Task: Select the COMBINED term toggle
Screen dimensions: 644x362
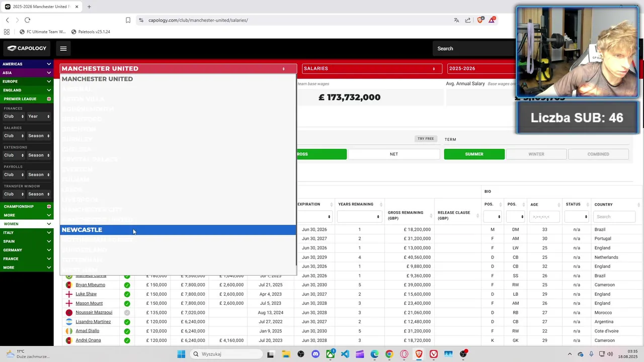Action: (x=598, y=154)
